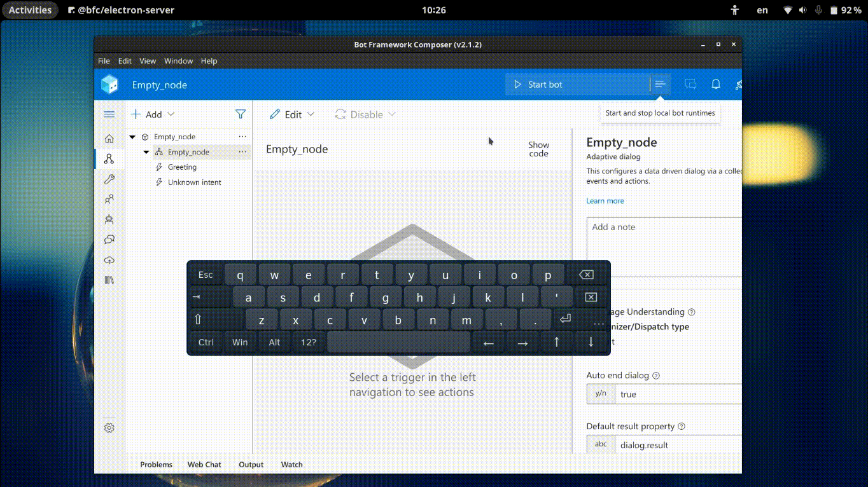Toggle the Ctrl modifier key
The height and width of the screenshot is (487, 868).
coord(206,342)
